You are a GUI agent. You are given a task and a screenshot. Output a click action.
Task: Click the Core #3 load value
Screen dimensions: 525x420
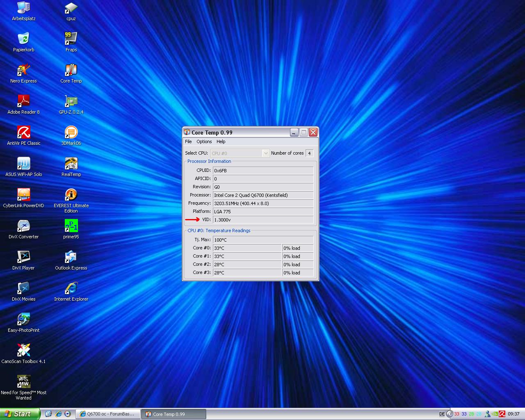(x=298, y=273)
